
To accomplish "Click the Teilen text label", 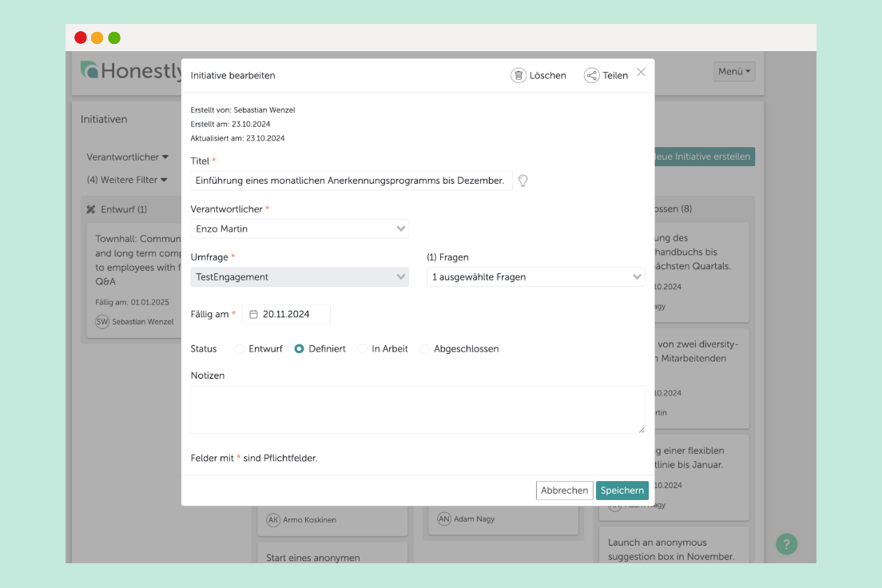I will pos(615,75).
